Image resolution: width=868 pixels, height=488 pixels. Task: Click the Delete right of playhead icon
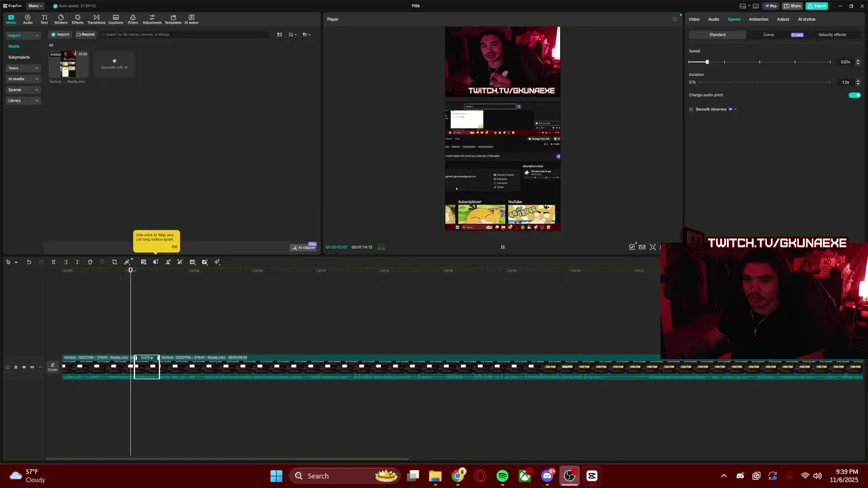77,262
